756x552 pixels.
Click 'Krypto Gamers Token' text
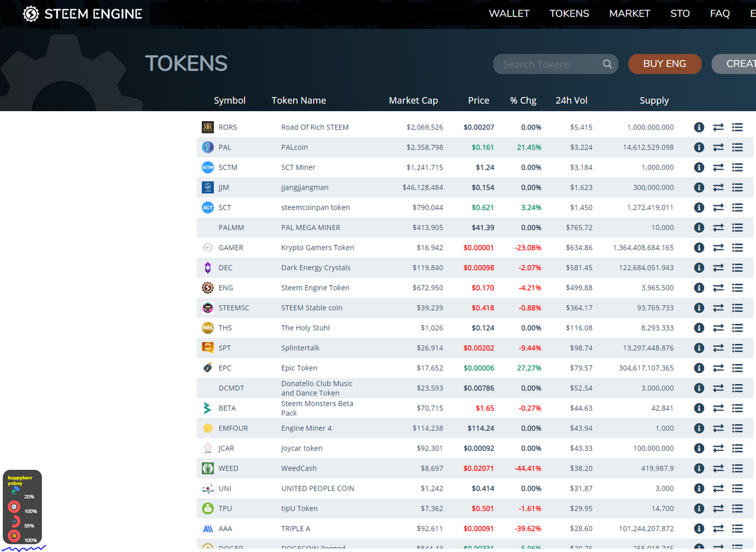click(x=318, y=248)
